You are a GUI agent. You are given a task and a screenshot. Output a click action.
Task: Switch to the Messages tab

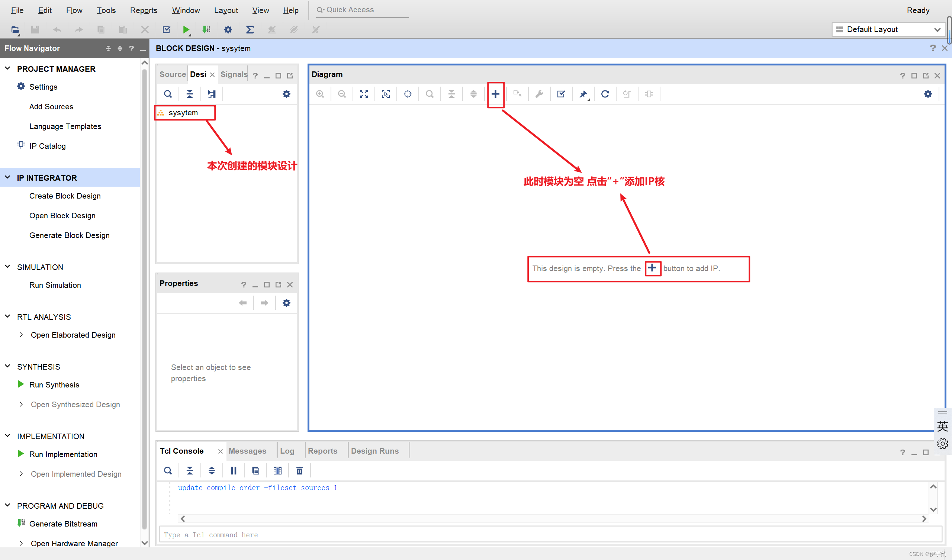[x=247, y=451]
